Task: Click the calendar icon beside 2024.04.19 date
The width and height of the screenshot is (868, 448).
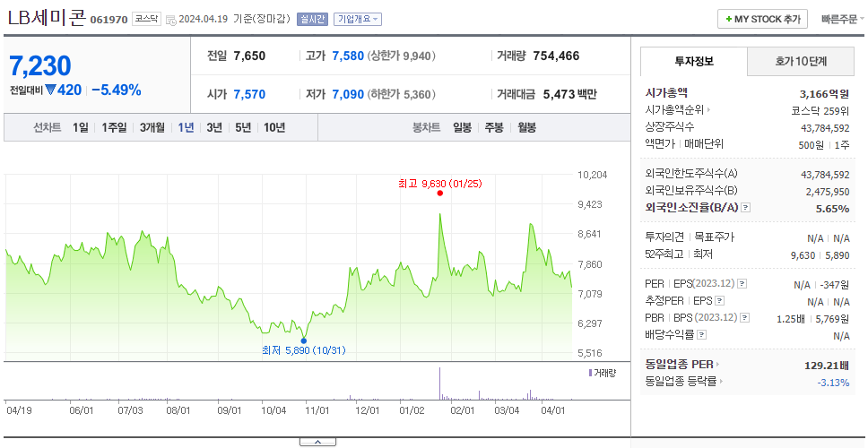Action: 170,20
